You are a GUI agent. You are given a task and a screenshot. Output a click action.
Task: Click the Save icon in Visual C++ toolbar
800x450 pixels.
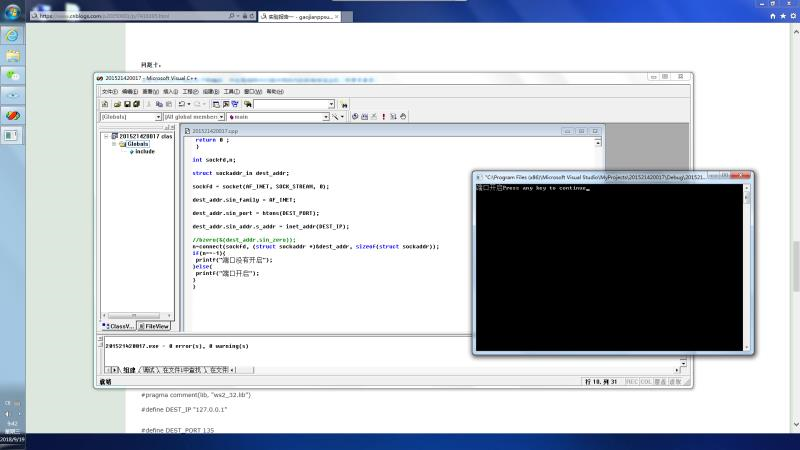coord(126,104)
